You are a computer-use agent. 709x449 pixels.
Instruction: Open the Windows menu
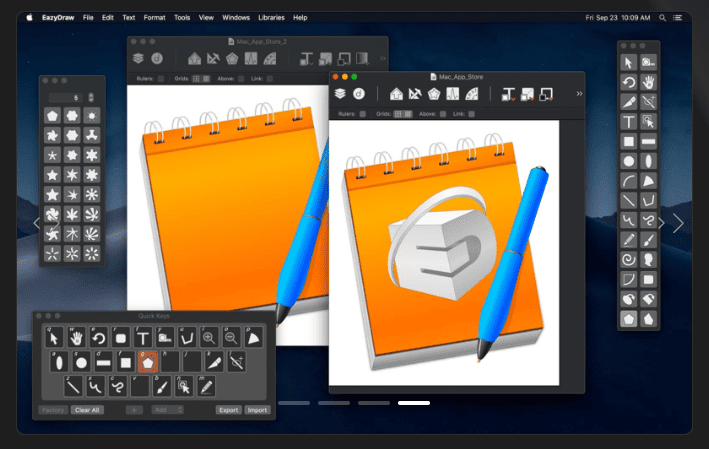[x=236, y=18]
